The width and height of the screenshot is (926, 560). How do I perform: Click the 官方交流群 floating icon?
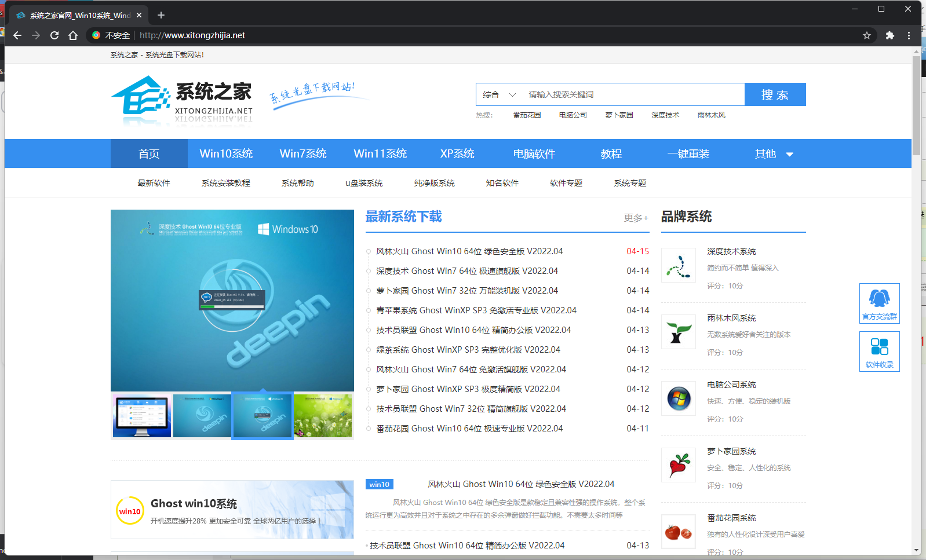point(879,303)
